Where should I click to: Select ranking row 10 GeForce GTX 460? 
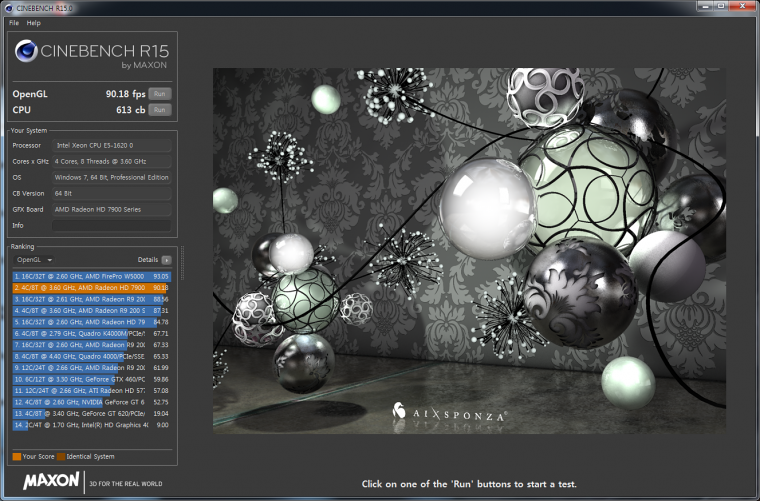click(x=92, y=379)
